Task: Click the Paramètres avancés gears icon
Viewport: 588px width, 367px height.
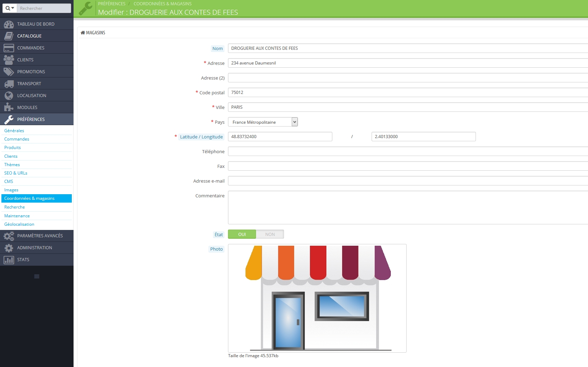Action: (9, 236)
